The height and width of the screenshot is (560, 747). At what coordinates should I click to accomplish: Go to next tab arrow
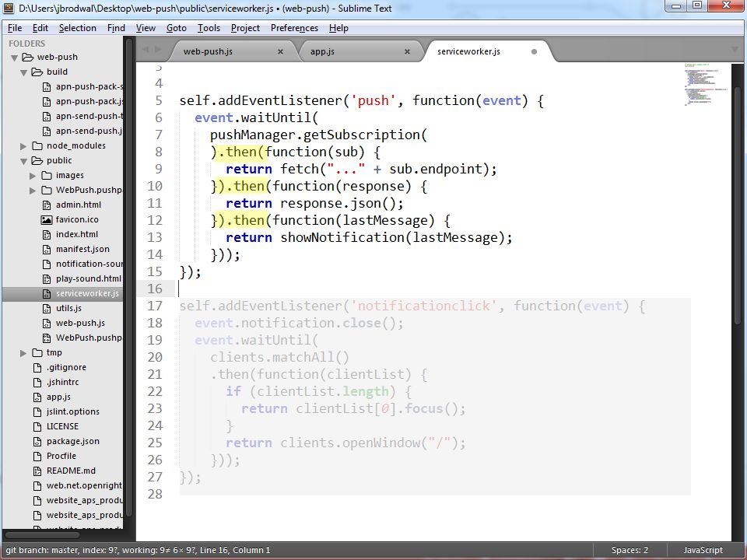click(158, 50)
